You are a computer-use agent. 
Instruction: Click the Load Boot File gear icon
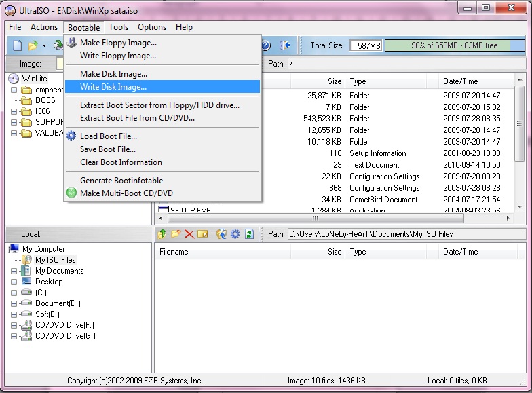71,136
